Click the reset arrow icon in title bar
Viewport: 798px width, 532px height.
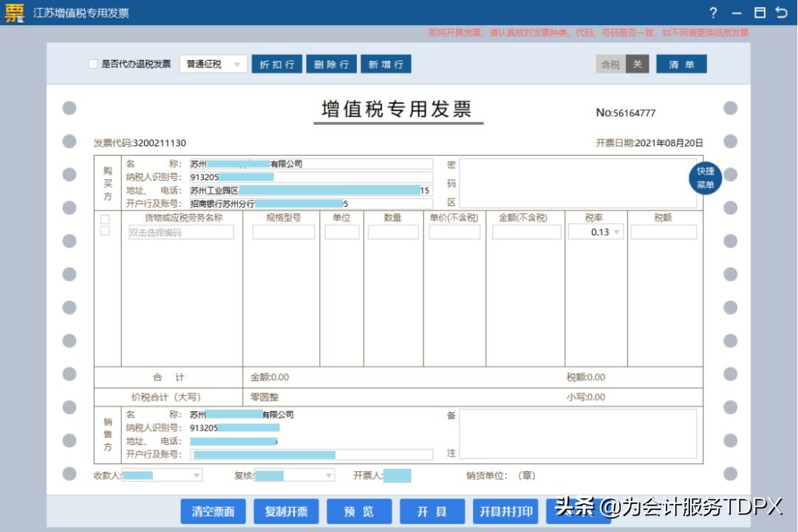click(x=782, y=13)
